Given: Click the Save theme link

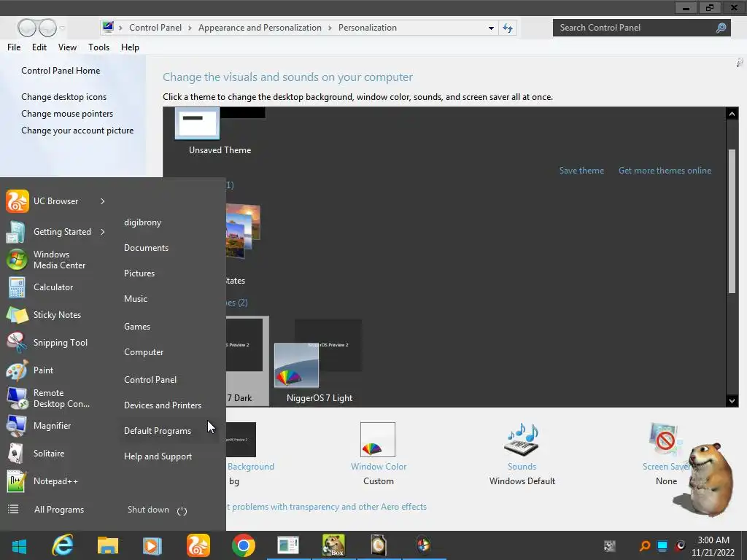Looking at the screenshot, I should (x=581, y=171).
